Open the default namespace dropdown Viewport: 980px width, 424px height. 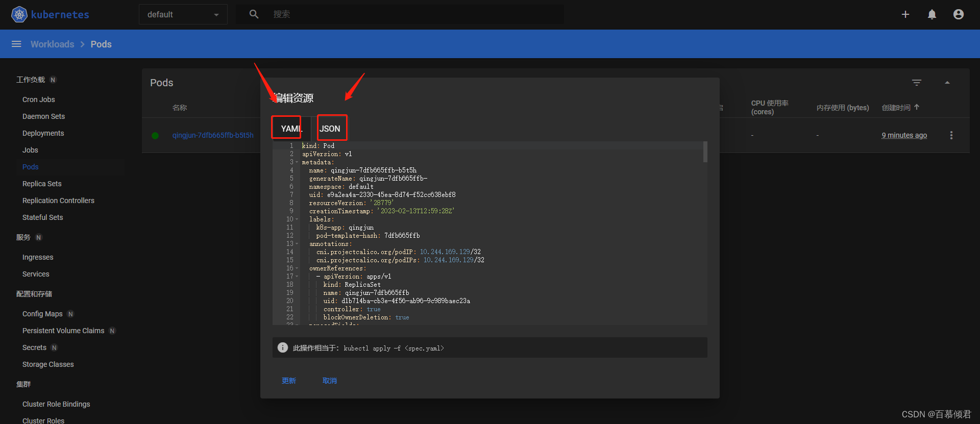coord(183,14)
